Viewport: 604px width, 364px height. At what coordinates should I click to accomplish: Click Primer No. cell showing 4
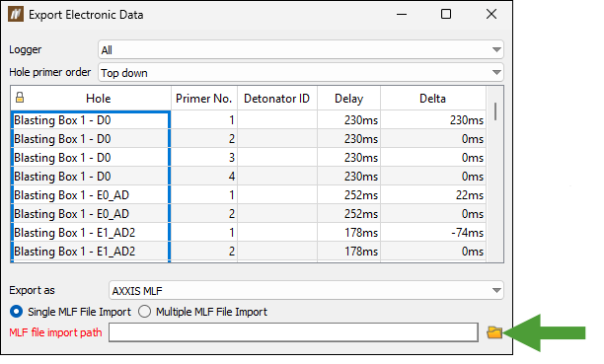pos(203,176)
